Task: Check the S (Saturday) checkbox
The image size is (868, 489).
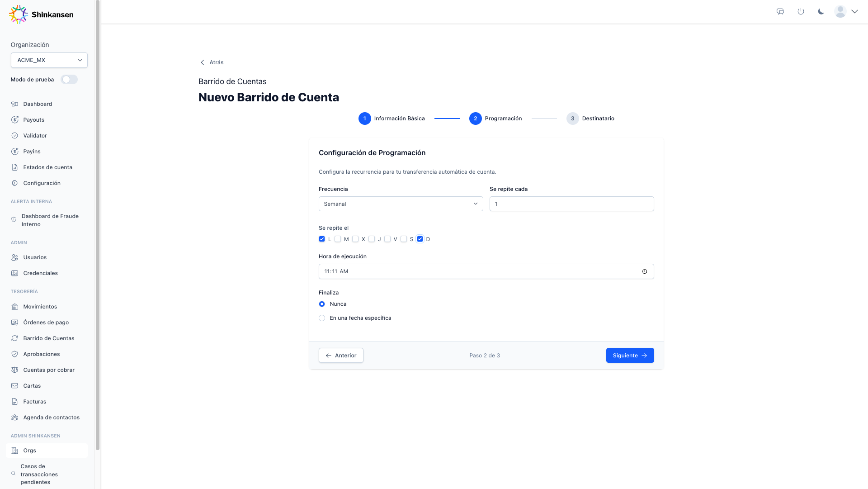Action: point(404,239)
